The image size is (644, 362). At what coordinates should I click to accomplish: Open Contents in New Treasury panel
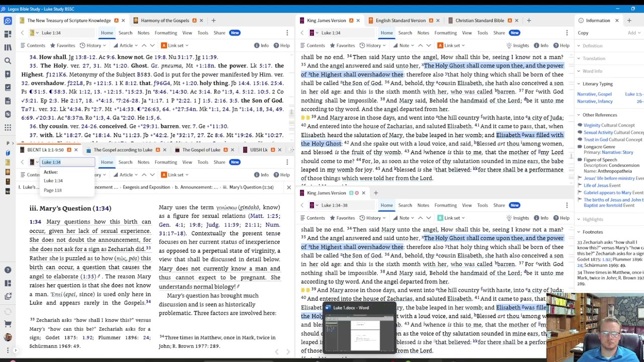pos(33,45)
